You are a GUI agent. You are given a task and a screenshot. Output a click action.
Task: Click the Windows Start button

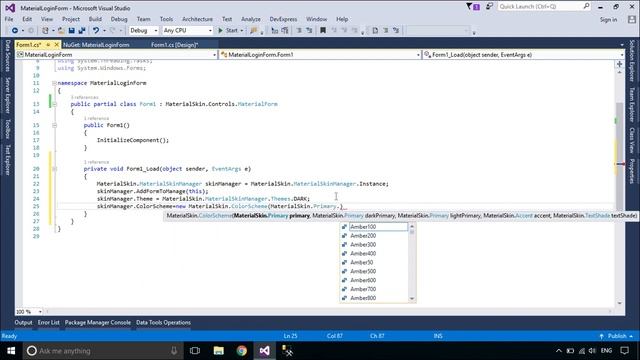[x=11, y=351]
